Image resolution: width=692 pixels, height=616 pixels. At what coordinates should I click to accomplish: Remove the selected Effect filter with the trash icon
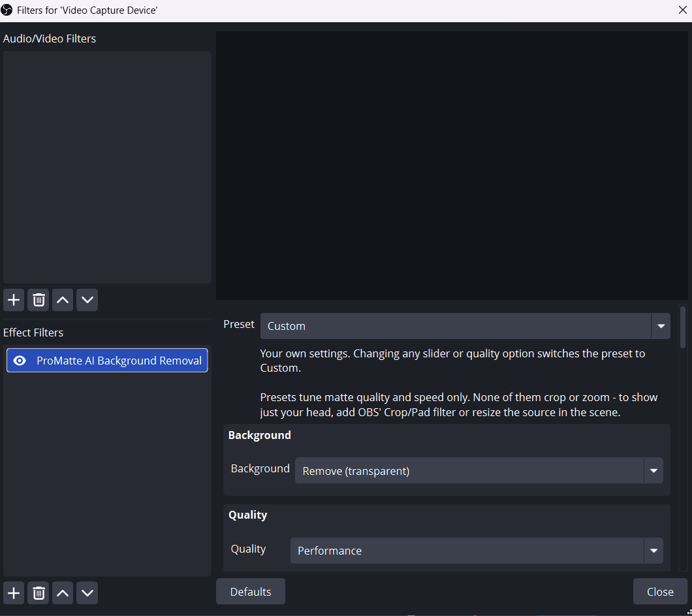(39, 593)
